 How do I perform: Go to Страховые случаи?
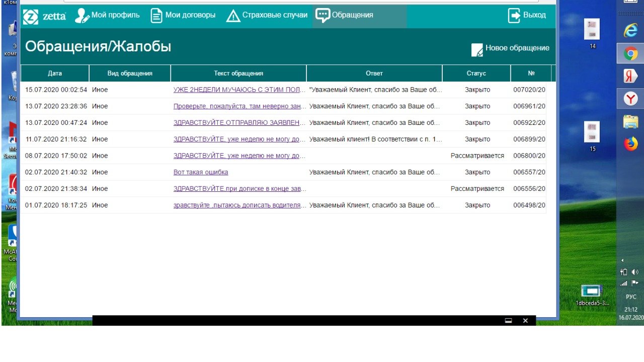coord(267,15)
